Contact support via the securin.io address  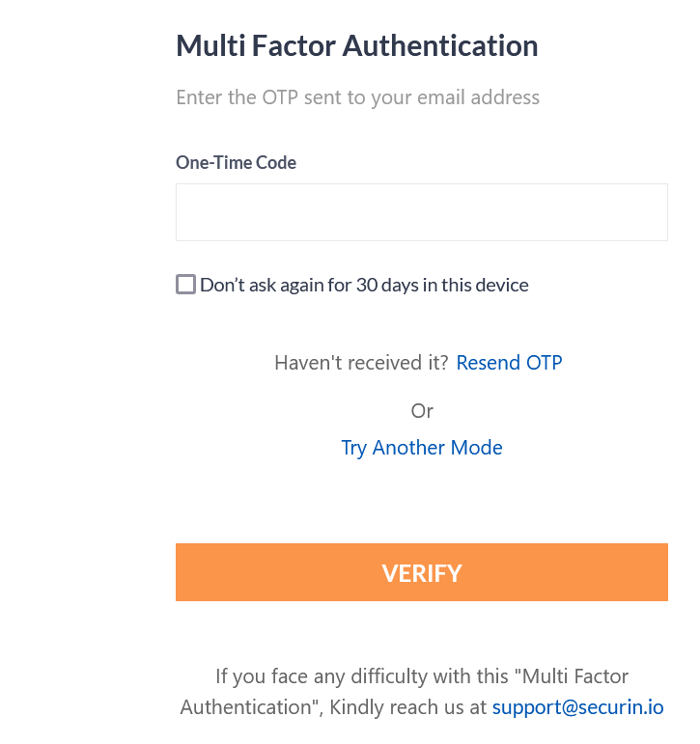(577, 706)
